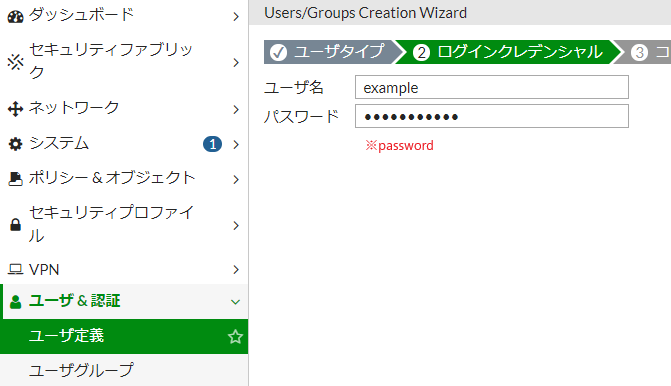Open the third wizard step
Image resolution: width=671 pixels, height=386 pixels.
644,52
